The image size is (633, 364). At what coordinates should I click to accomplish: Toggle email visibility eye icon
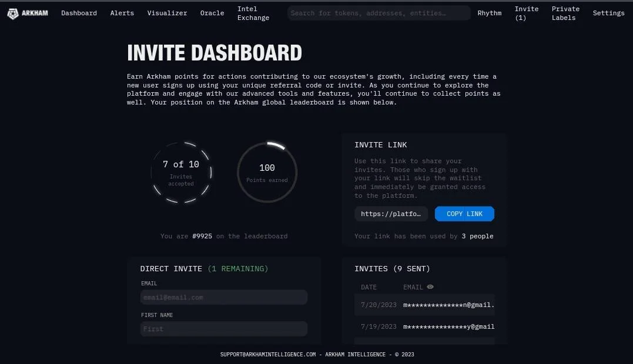pos(430,287)
